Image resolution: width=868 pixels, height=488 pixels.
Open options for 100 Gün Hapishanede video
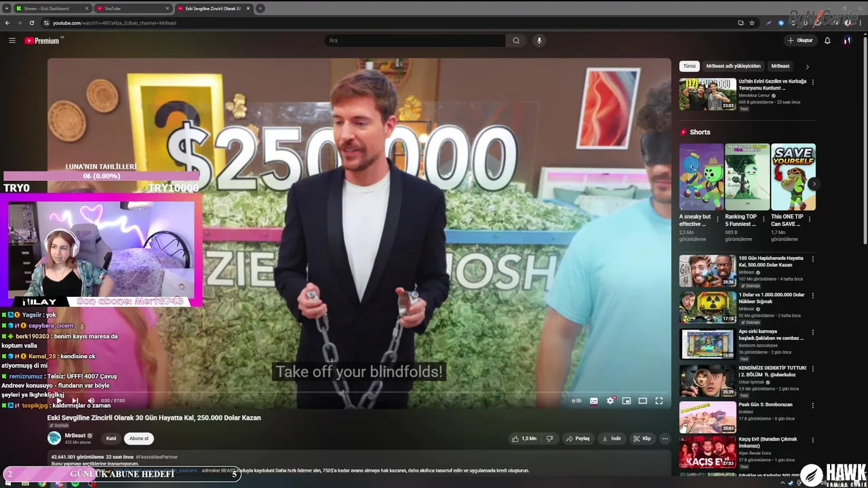(813, 259)
